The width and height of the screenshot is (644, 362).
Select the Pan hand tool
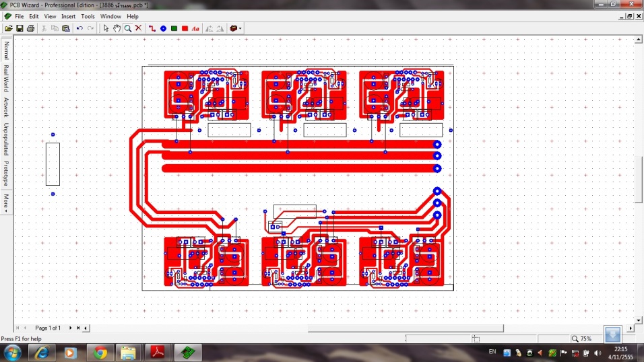[117, 28]
